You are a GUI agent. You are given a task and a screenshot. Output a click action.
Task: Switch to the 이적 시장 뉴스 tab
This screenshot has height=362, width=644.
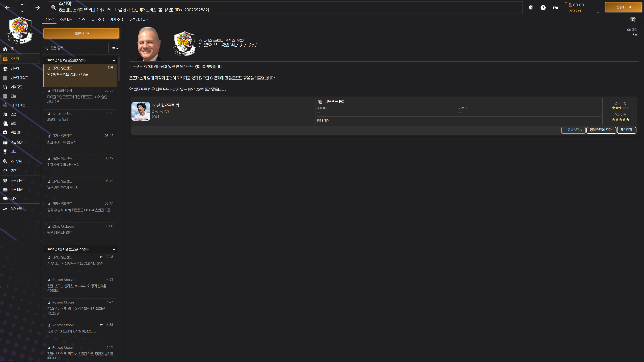point(139,19)
